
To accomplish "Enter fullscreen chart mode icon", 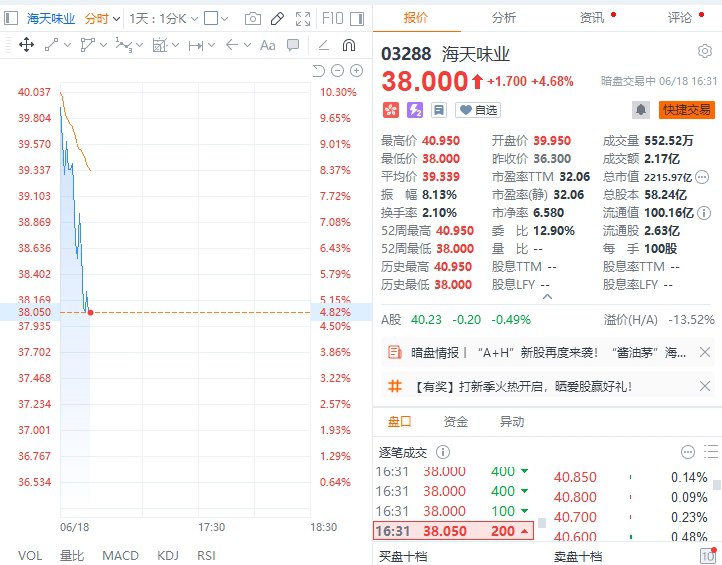I will pos(303,18).
